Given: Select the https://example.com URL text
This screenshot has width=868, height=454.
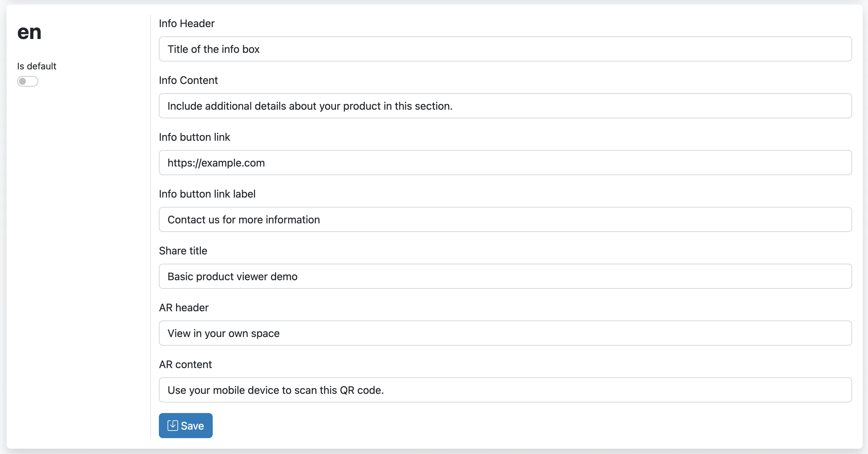Looking at the screenshot, I should click(216, 163).
